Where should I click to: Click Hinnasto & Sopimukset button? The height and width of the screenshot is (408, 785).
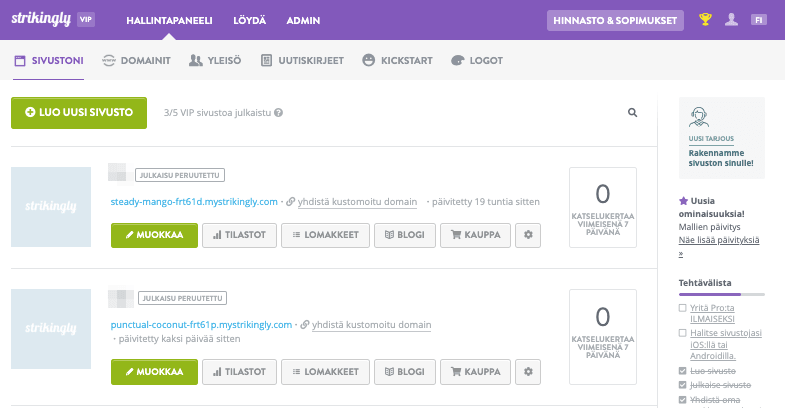[615, 21]
